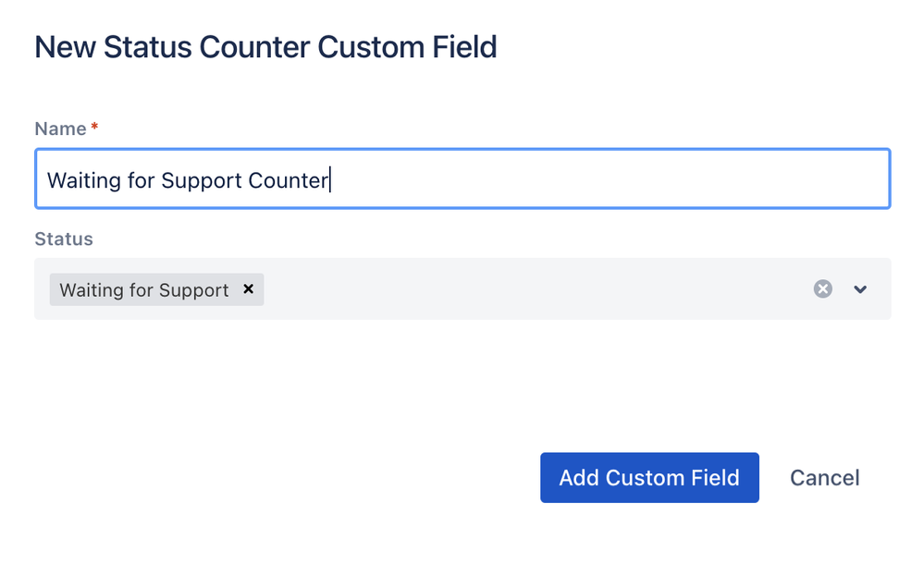Place cursor on "Counter" in Name field
This screenshot has width=924, height=576.
(x=288, y=180)
